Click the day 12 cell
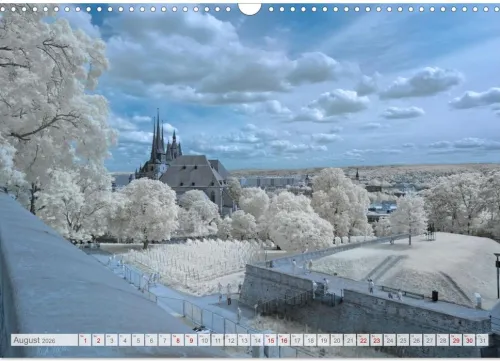 (x=231, y=340)
